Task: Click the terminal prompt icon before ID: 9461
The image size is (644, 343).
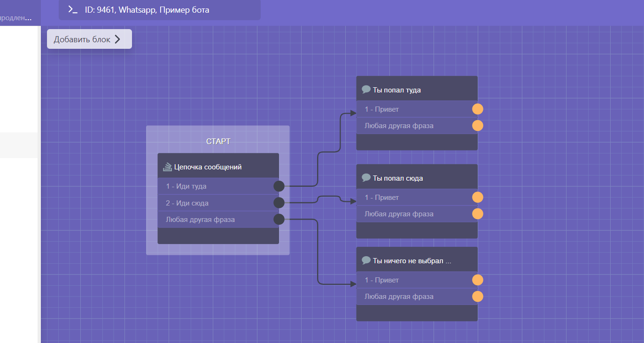Action: [72, 9]
